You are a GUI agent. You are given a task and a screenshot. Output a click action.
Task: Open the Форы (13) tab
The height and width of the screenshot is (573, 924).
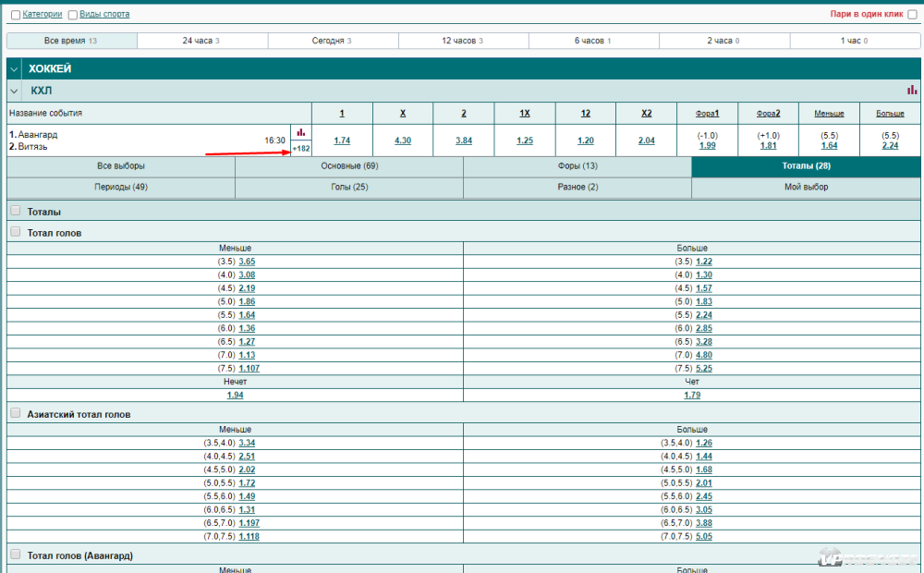577,166
